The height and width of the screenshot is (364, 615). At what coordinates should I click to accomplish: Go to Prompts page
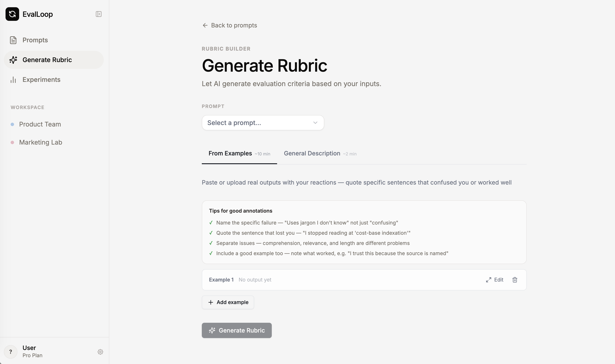tap(53, 40)
